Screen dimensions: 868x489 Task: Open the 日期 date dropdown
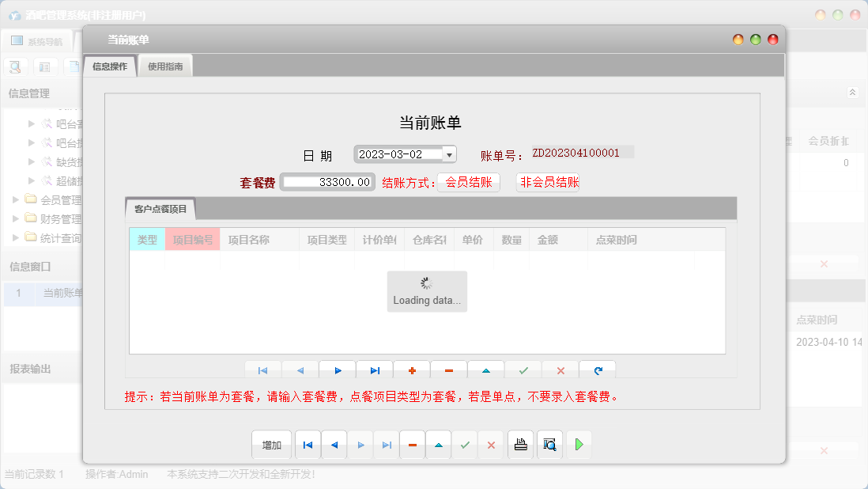(x=448, y=154)
